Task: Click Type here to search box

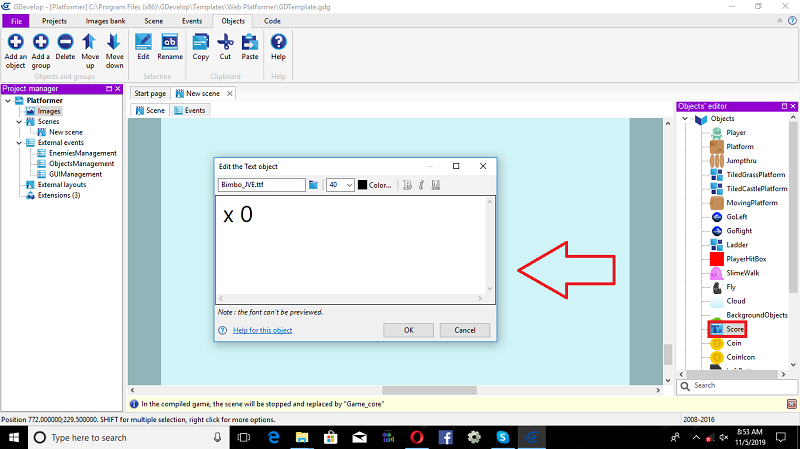Action: (x=128, y=437)
